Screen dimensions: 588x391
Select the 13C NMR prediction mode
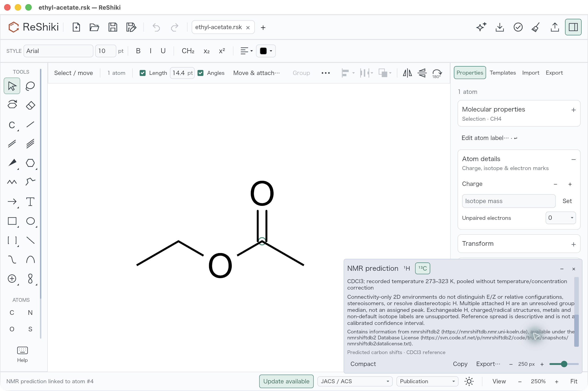point(423,268)
